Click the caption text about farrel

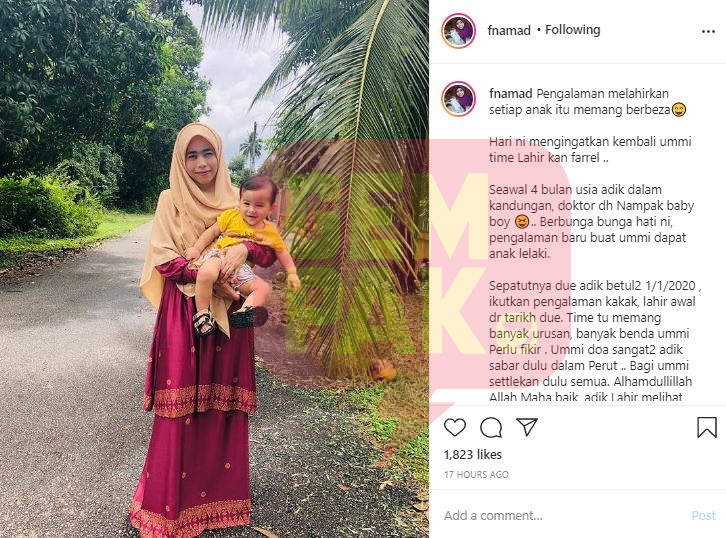(x=590, y=150)
